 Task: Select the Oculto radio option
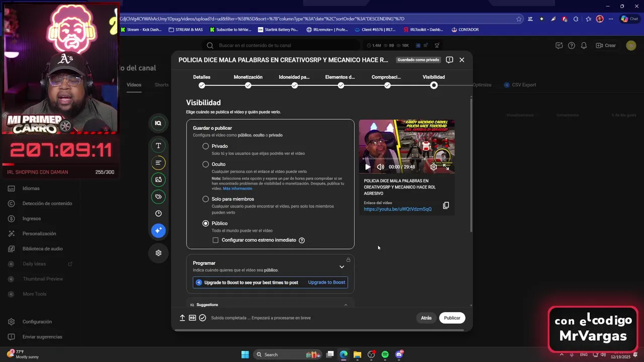(205, 164)
